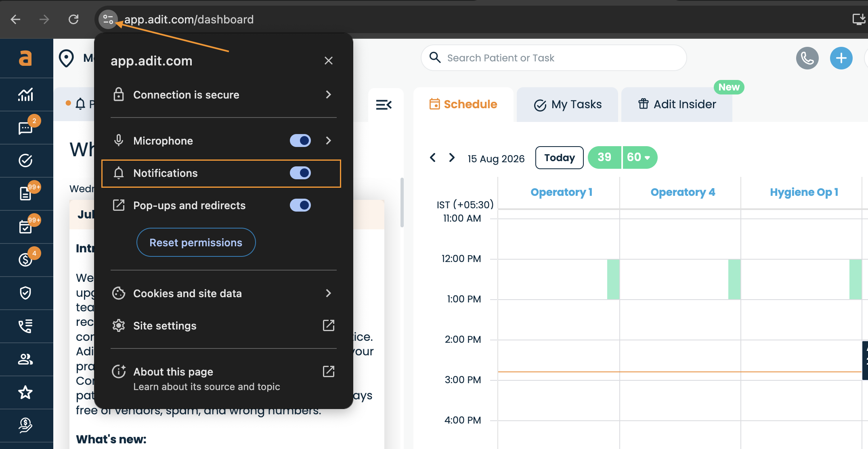
Task: Switch to the My Tasks tab
Action: (568, 105)
